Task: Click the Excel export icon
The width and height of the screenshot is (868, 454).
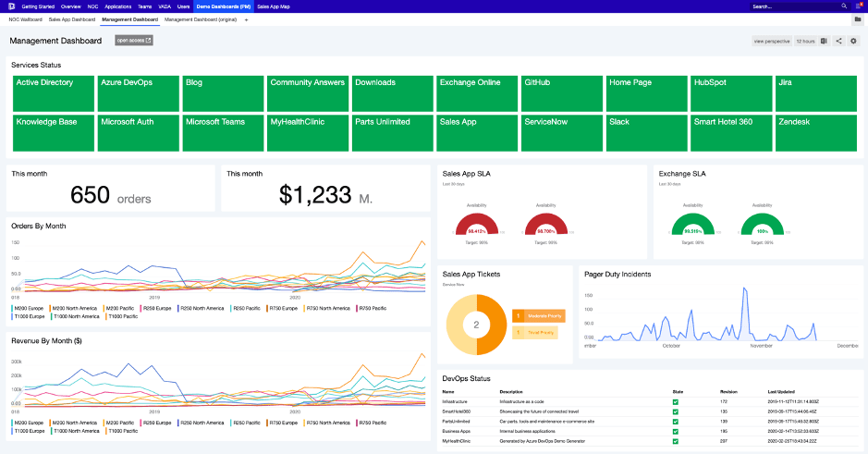Action: tap(825, 41)
